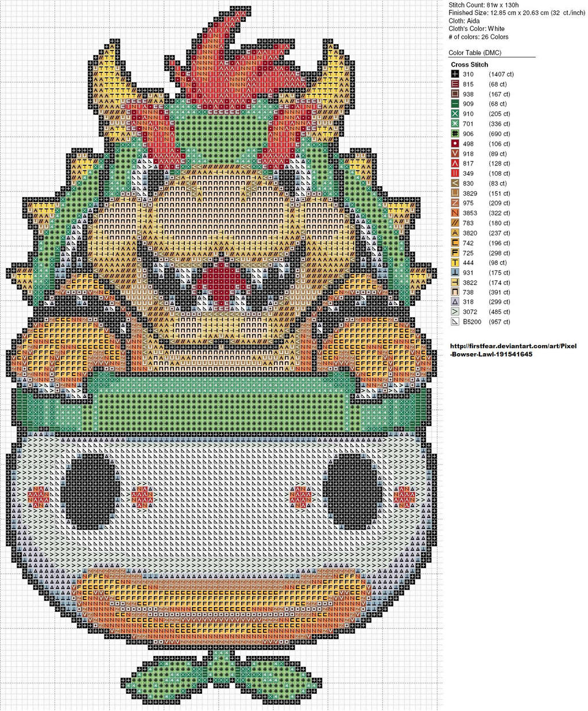This screenshot has height=711, width=588.
Task: Select the "(68 ct)" count beside 815
Action: pos(498,84)
